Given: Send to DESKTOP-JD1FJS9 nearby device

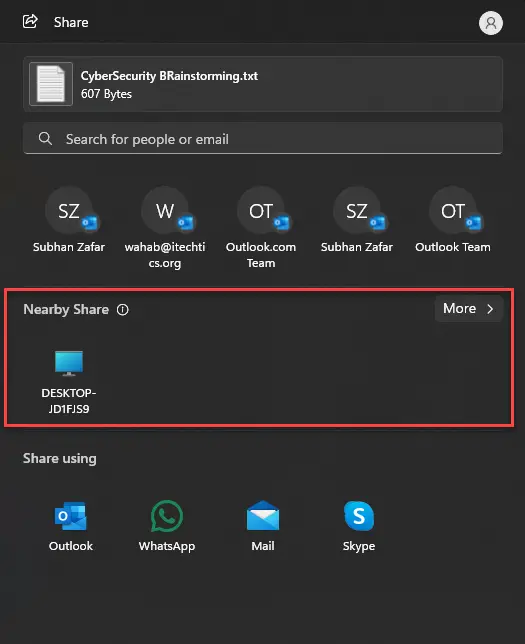Looking at the screenshot, I should [x=69, y=382].
